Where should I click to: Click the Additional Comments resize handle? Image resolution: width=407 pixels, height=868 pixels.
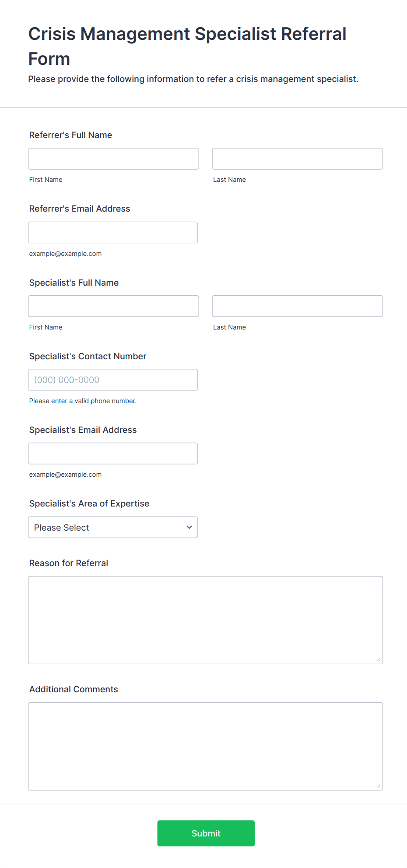pos(379,786)
